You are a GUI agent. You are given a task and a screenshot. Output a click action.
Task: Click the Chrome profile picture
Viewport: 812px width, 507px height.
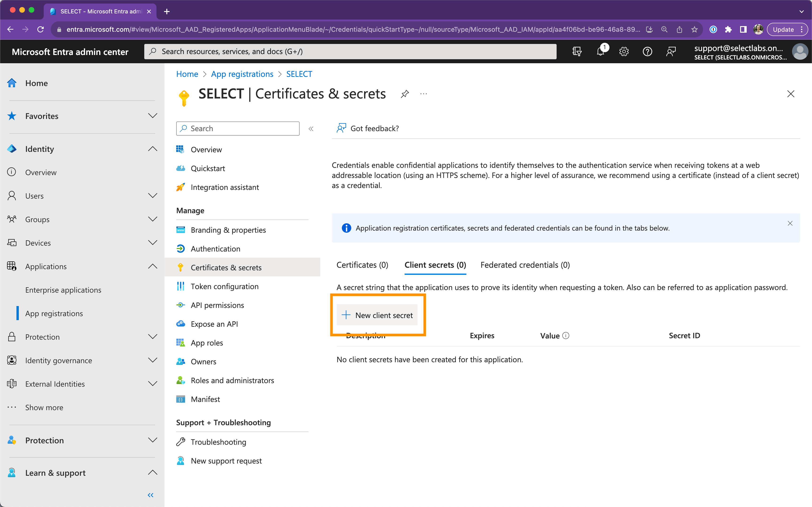(758, 30)
